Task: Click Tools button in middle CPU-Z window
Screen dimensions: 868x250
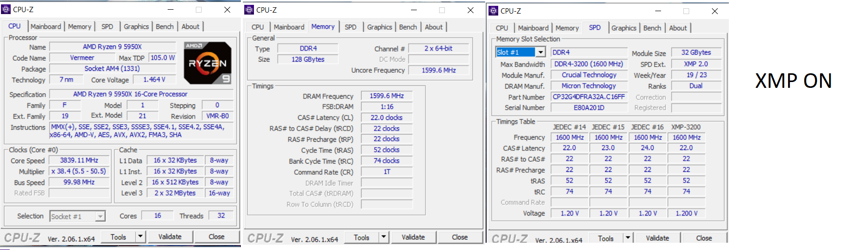Action: point(362,237)
